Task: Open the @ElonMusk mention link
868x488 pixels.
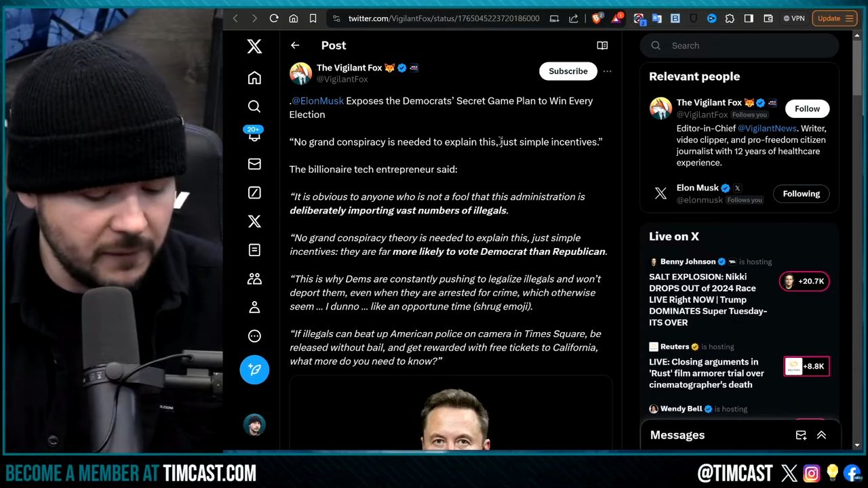Action: coord(317,101)
